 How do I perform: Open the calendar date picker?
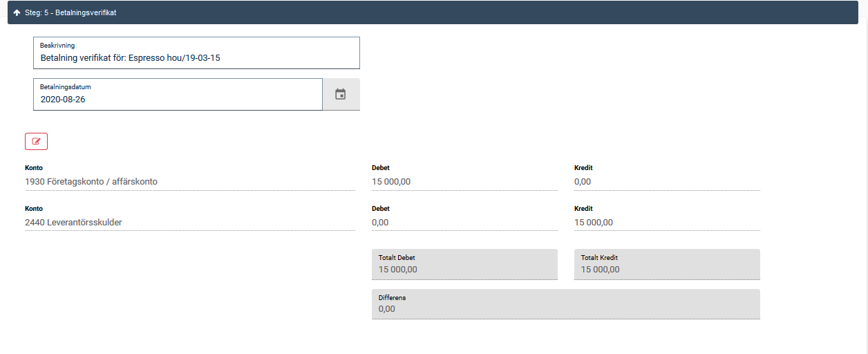(340, 94)
